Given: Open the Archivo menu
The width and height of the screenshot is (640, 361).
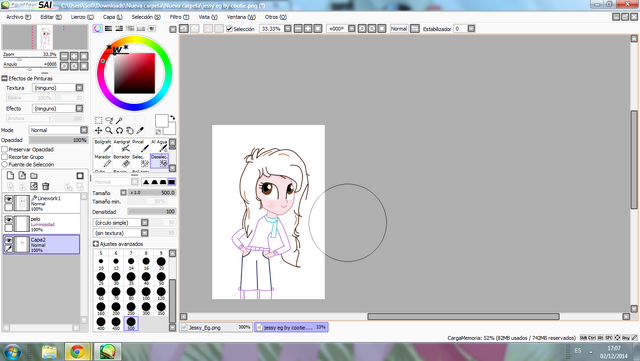Looking at the screenshot, I should click(18, 17).
